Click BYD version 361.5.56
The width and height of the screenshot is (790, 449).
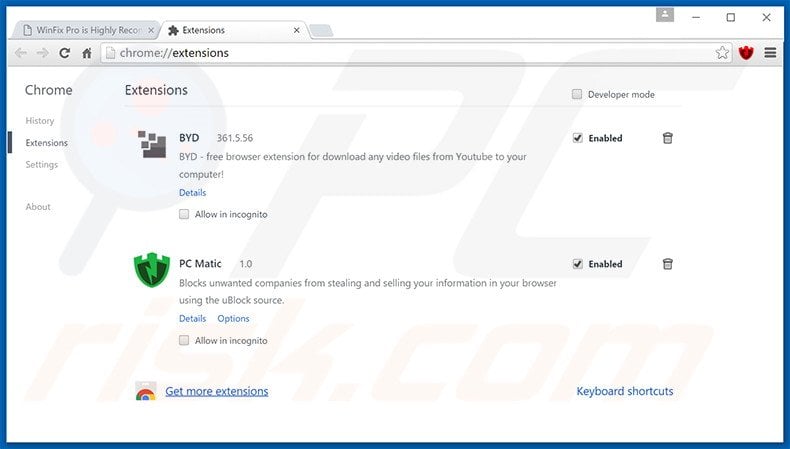click(x=235, y=138)
